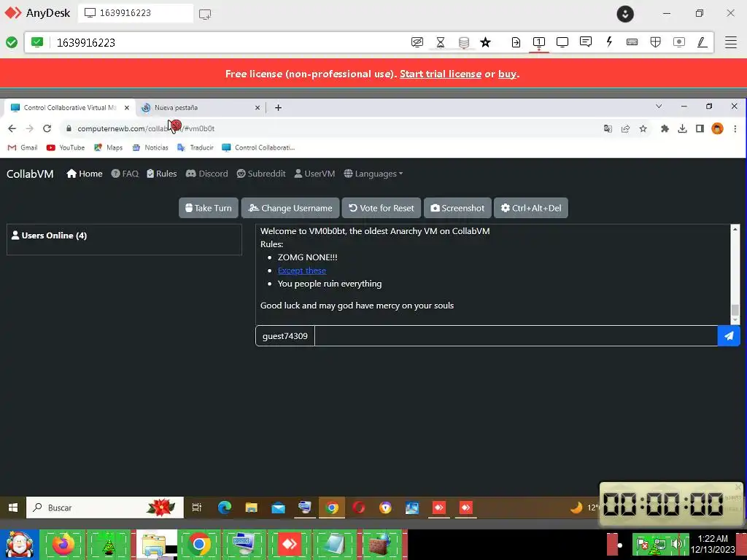
Task: Click the Take Turn button
Action: [208, 208]
